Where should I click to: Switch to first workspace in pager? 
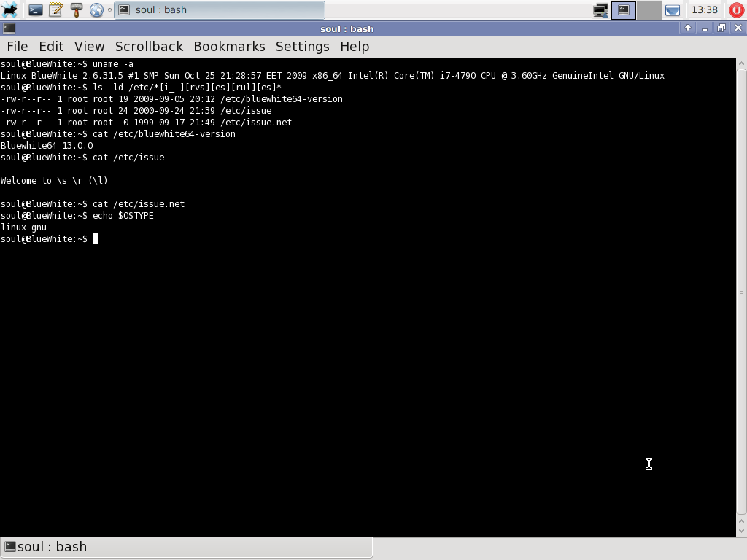click(624, 10)
